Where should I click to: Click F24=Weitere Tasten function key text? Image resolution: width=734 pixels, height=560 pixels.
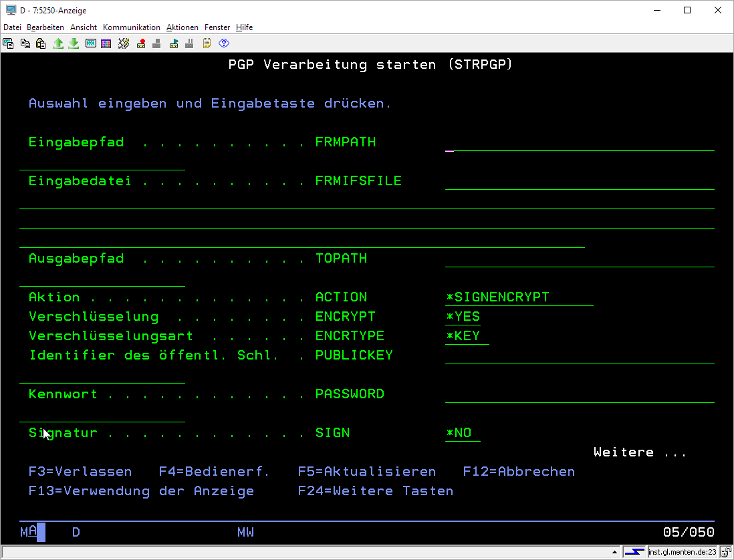tap(375, 491)
